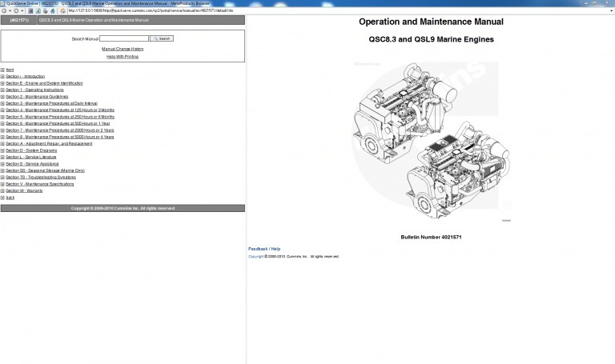Viewport: 615px width, 364px height.
Task: Expand Section A - Adjustment, Repair node
Action: coord(2,143)
